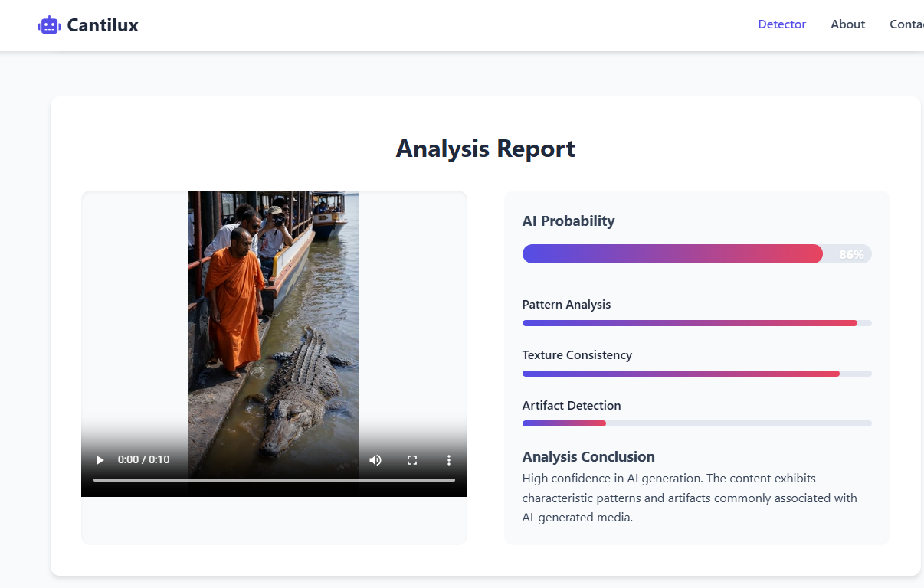Play the crocodile video
Screen dimensions: 924x588
tap(100, 460)
